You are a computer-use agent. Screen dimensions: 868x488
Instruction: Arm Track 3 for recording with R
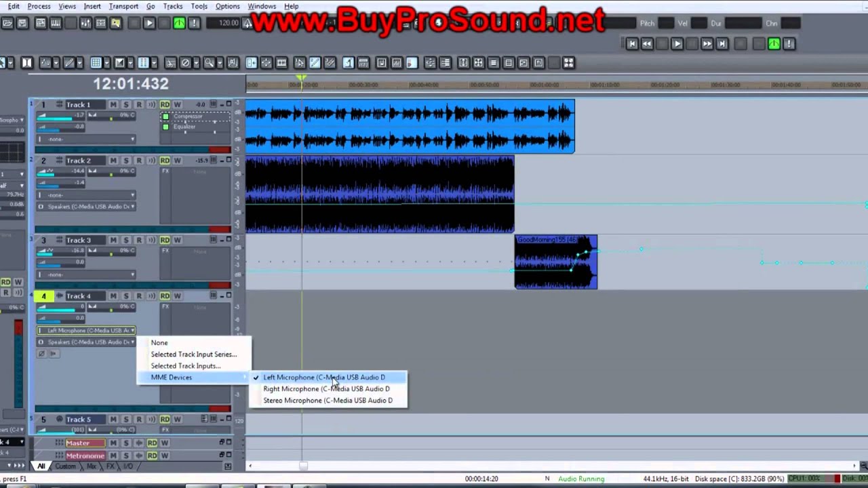point(139,240)
